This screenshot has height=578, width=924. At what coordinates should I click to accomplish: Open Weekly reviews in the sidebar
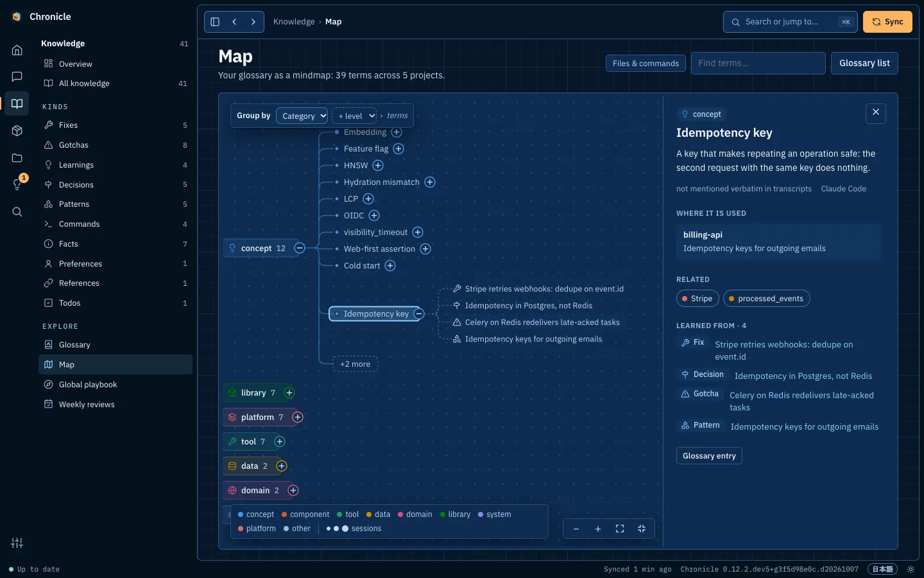click(x=116, y=405)
